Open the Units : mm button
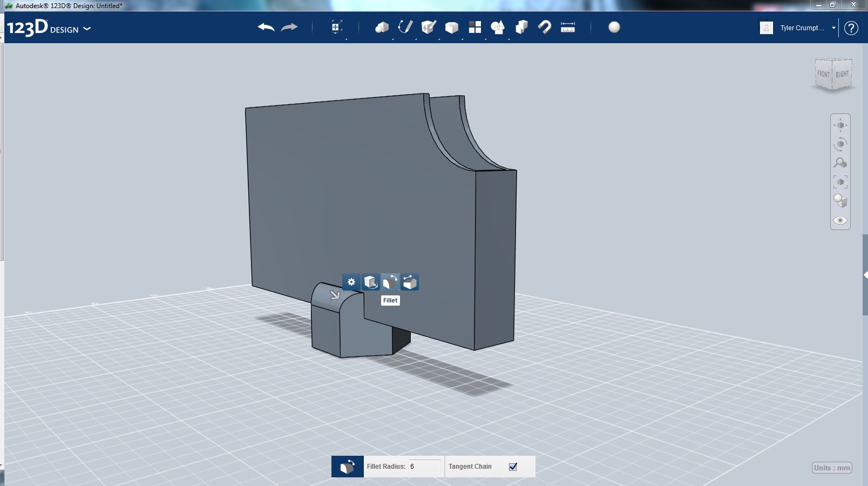 (x=832, y=468)
